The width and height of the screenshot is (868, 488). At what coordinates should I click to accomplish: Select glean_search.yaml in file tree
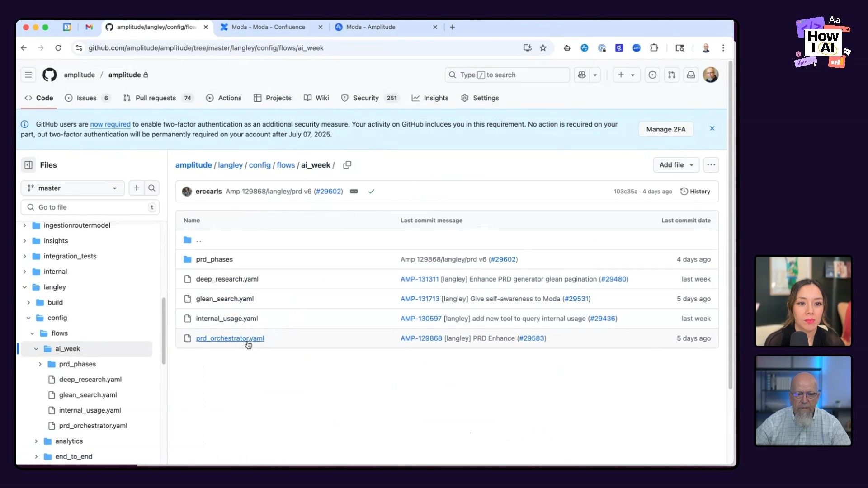(88, 395)
